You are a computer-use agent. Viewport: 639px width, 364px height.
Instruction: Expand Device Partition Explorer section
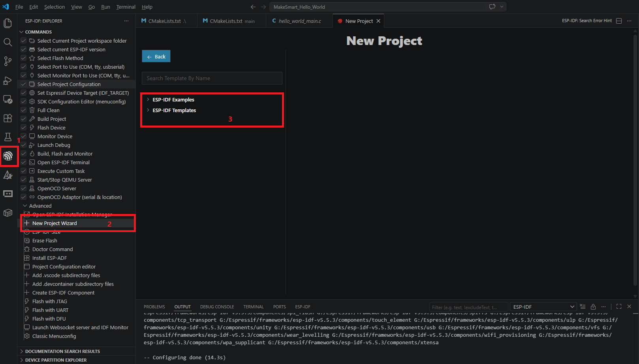(x=21, y=360)
